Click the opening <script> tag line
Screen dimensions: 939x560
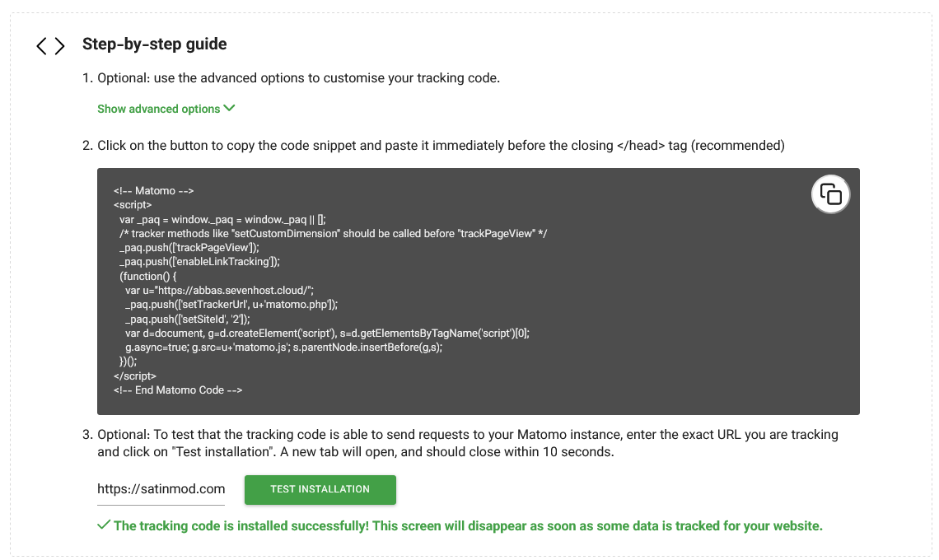click(x=133, y=205)
